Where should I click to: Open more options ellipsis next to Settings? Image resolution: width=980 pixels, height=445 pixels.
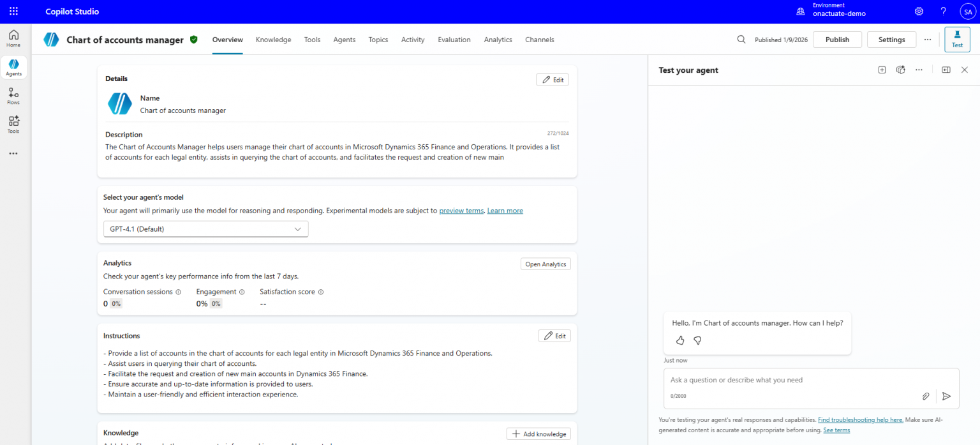(928, 40)
